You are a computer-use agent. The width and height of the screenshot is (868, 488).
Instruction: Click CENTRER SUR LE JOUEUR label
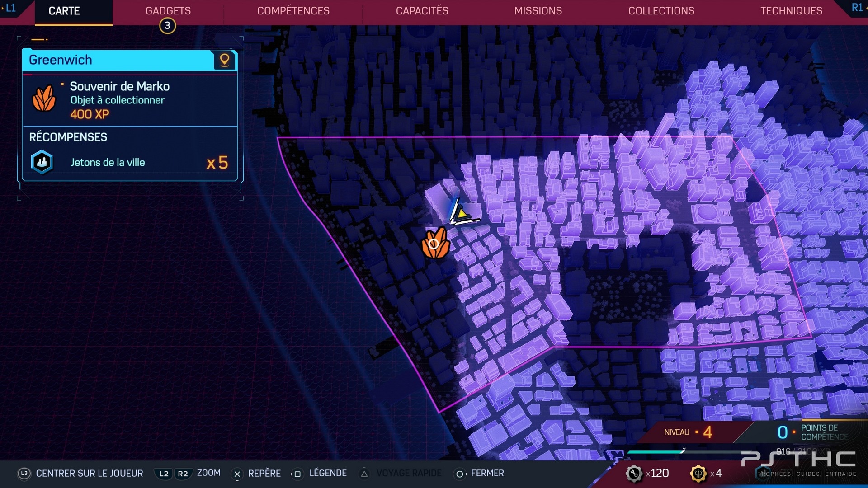[x=90, y=474]
